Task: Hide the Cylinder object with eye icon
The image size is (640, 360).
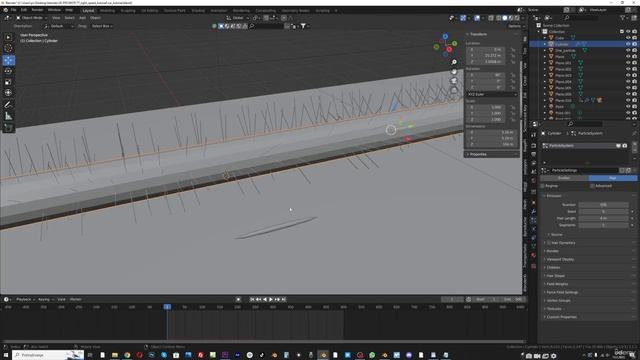Action: point(628,44)
